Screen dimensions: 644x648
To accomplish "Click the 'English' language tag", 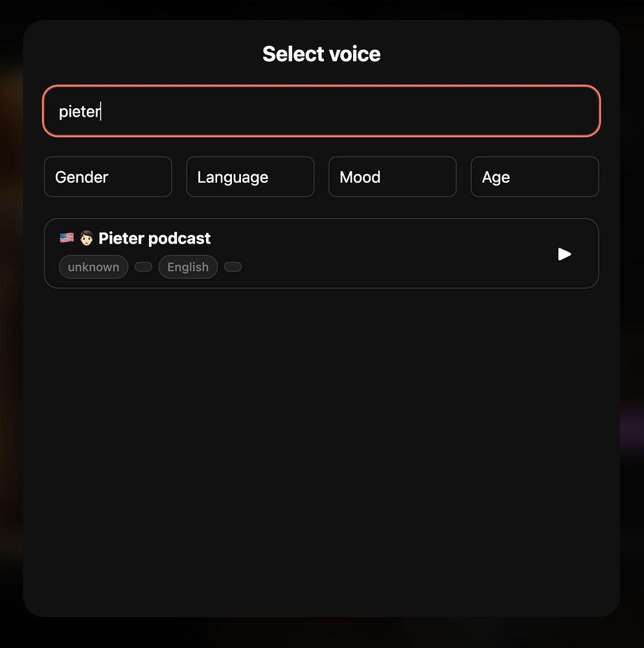I will click(188, 267).
